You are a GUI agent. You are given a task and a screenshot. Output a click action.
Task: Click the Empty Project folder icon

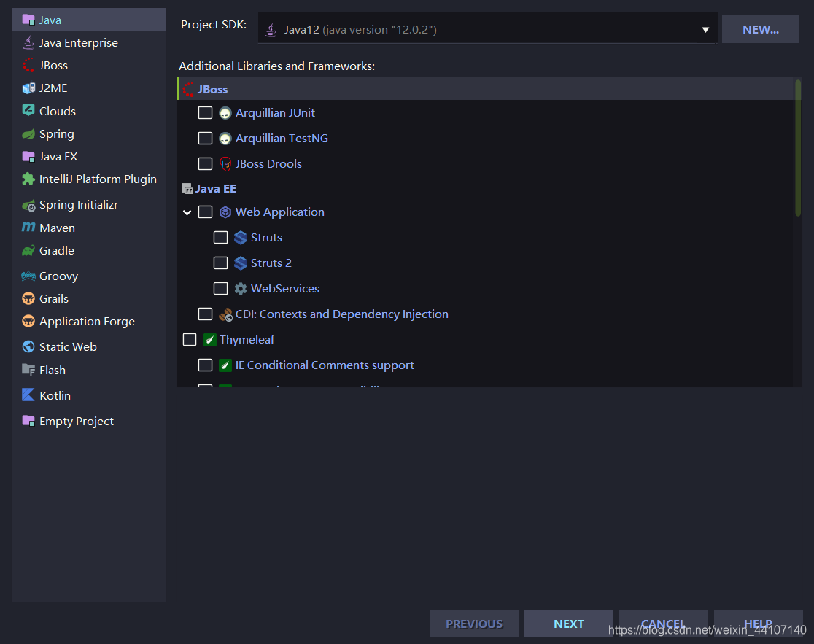(28, 421)
